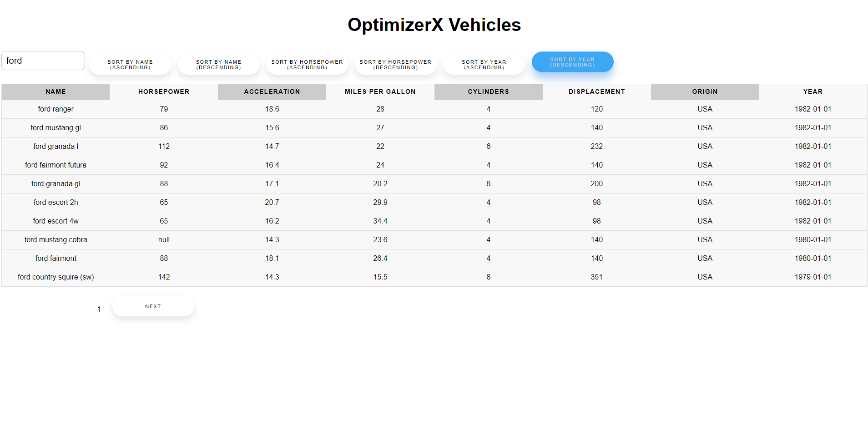Sort vehicles by Horsepower descending
The image size is (868, 432).
pyautogui.click(x=395, y=65)
